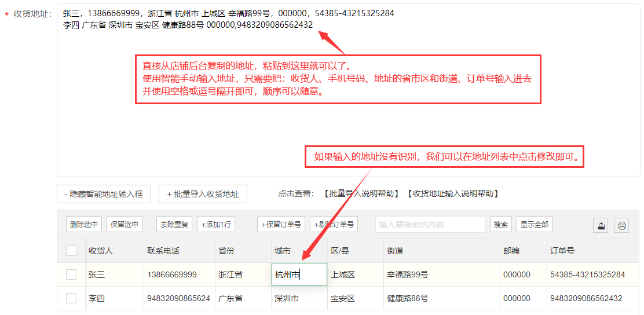This screenshot has width=644, height=315.
Task: Click 去除重复 to remove duplicates
Action: point(174,225)
